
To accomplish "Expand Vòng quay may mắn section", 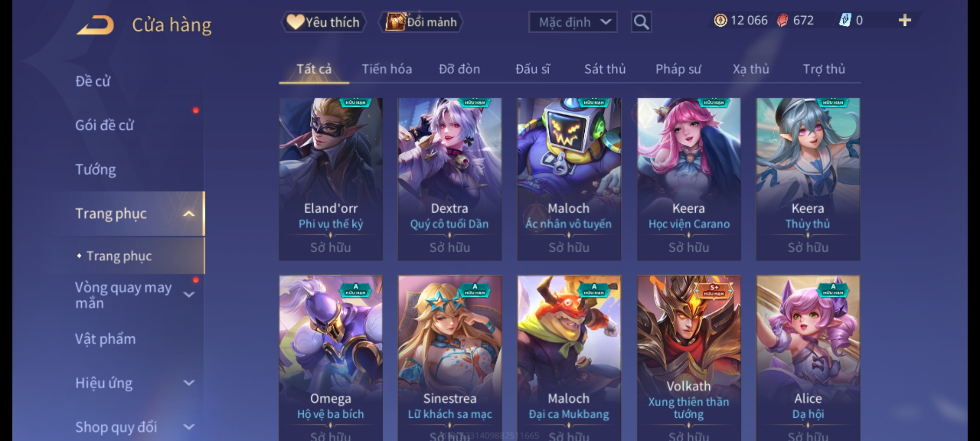I will point(189,294).
